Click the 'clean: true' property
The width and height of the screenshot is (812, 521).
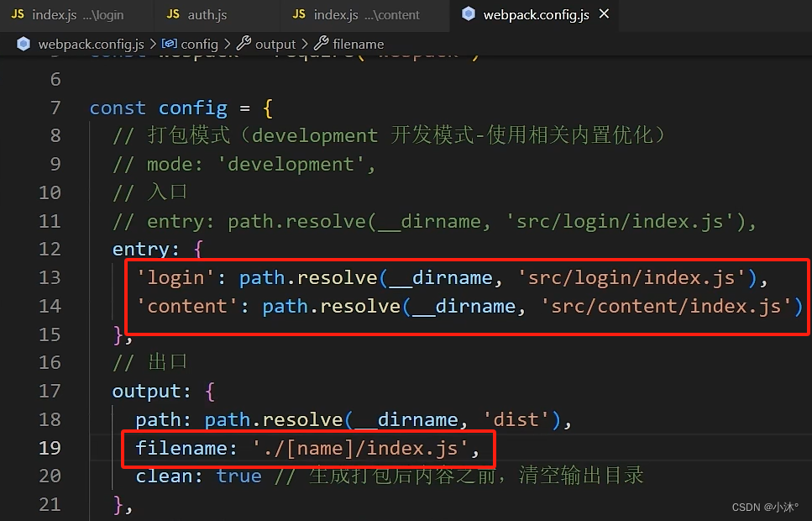click(199, 476)
